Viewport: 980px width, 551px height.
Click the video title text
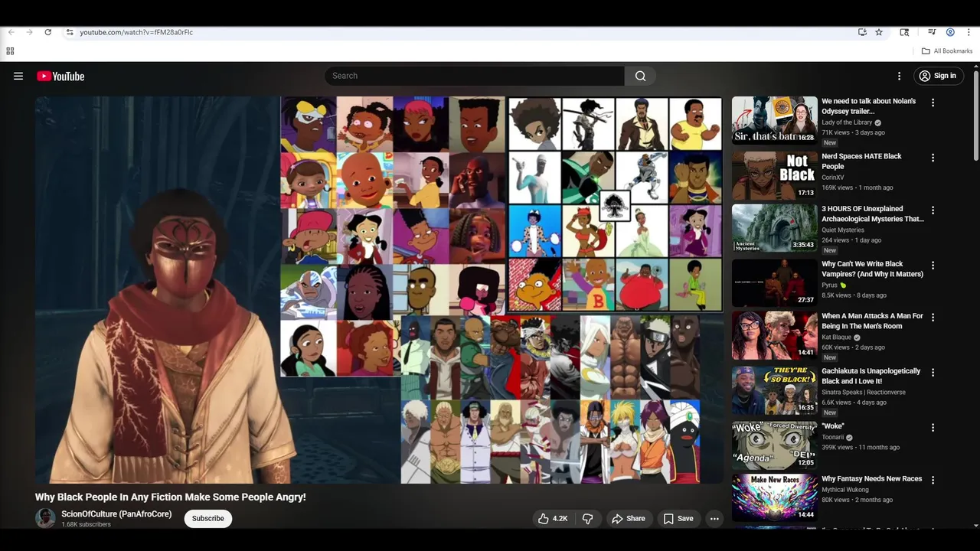[x=170, y=497]
